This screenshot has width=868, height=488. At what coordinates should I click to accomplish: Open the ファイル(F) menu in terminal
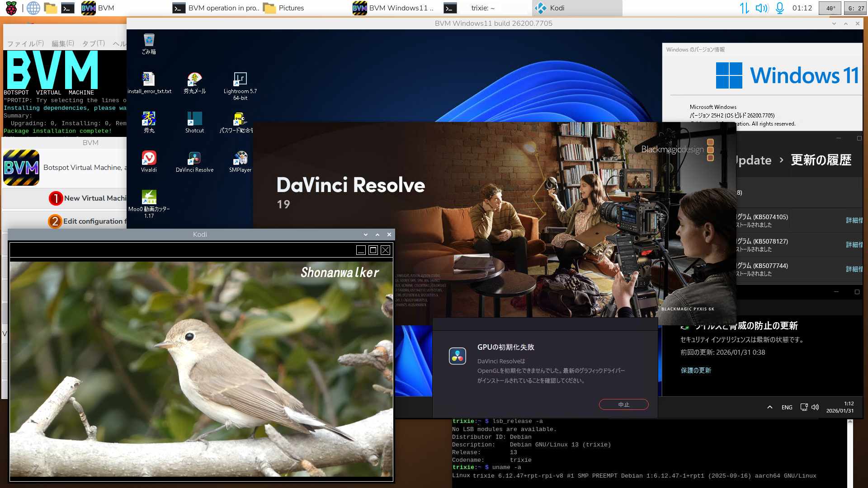pos(25,43)
